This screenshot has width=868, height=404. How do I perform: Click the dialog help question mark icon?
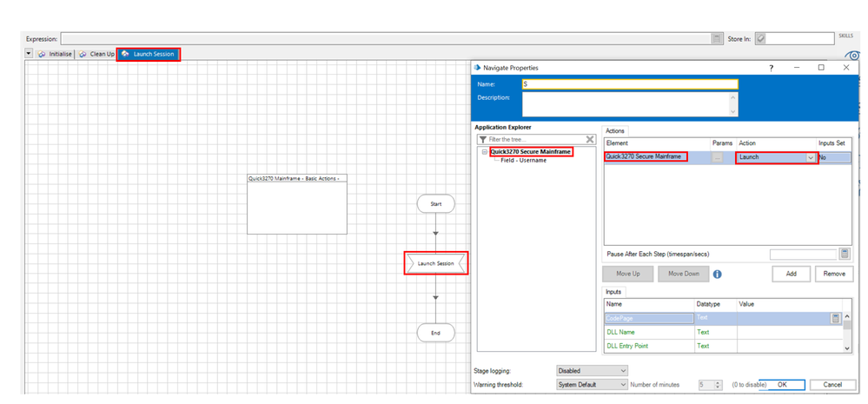771,68
